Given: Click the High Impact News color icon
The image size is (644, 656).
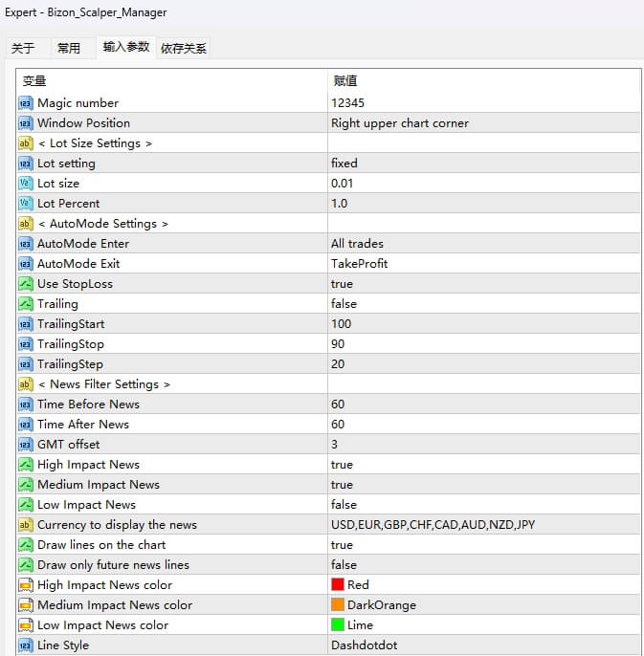Looking at the screenshot, I should coord(26,585).
